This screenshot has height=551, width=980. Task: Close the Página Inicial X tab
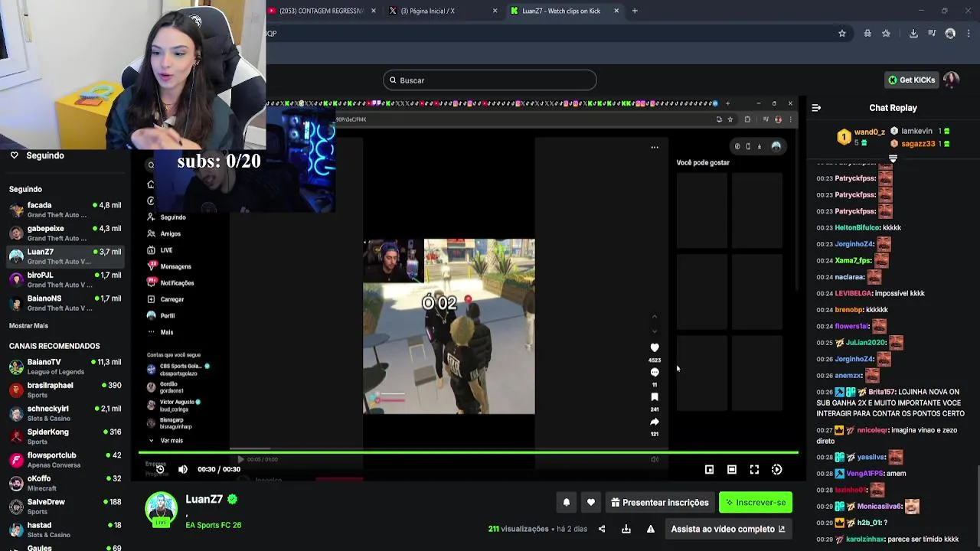495,11
